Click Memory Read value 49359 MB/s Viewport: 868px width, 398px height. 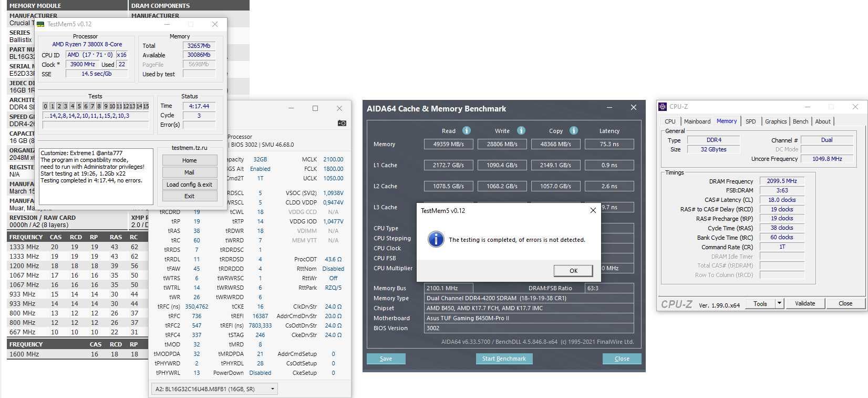pyautogui.click(x=448, y=144)
